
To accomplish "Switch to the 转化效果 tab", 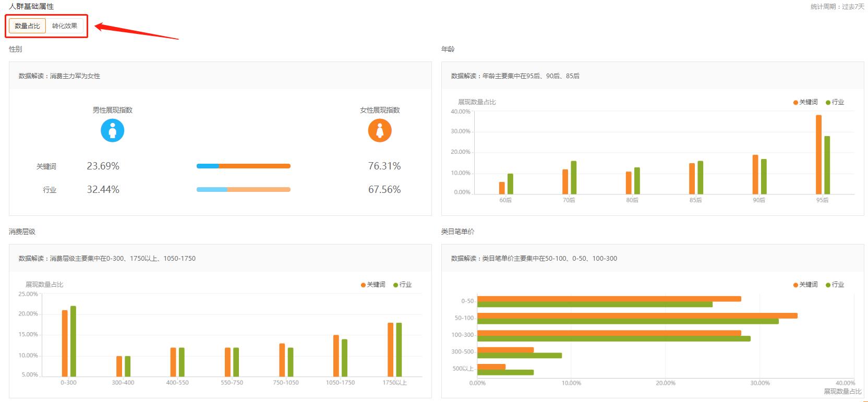I will (x=65, y=26).
